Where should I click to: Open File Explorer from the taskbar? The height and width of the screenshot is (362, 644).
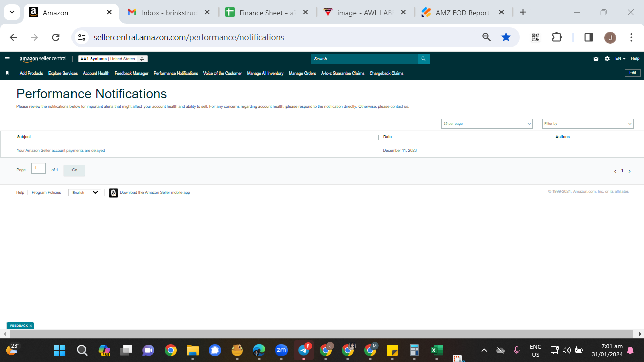coord(193,350)
